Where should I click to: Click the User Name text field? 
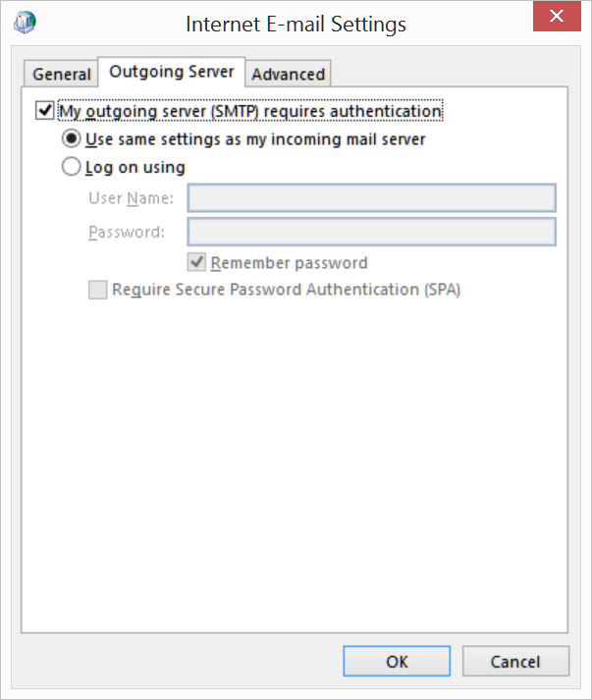pos(371,198)
